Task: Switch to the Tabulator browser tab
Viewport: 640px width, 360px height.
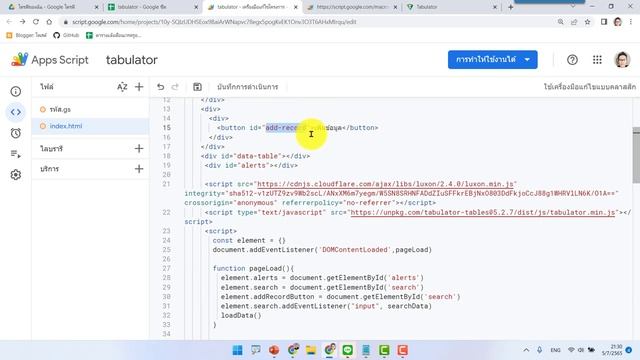Action: (x=451, y=7)
